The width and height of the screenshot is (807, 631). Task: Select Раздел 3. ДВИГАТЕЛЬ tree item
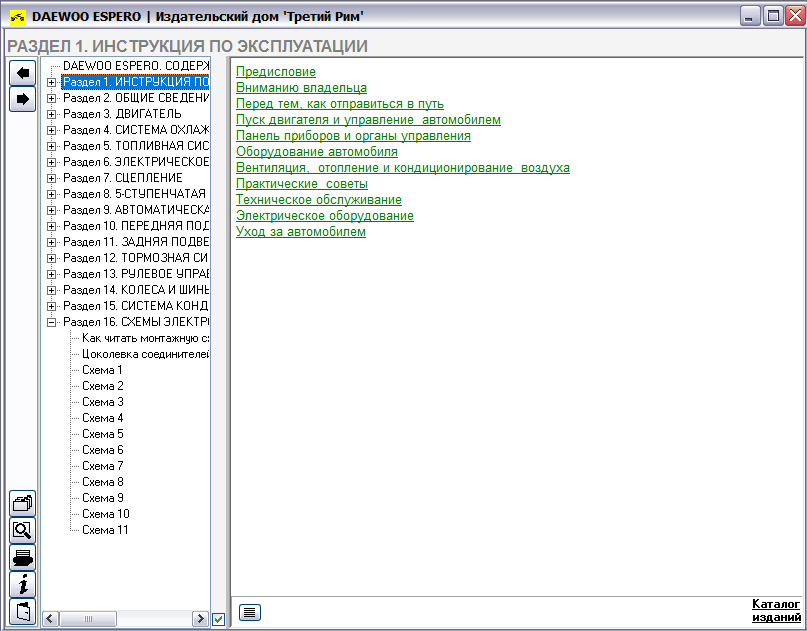coord(122,114)
